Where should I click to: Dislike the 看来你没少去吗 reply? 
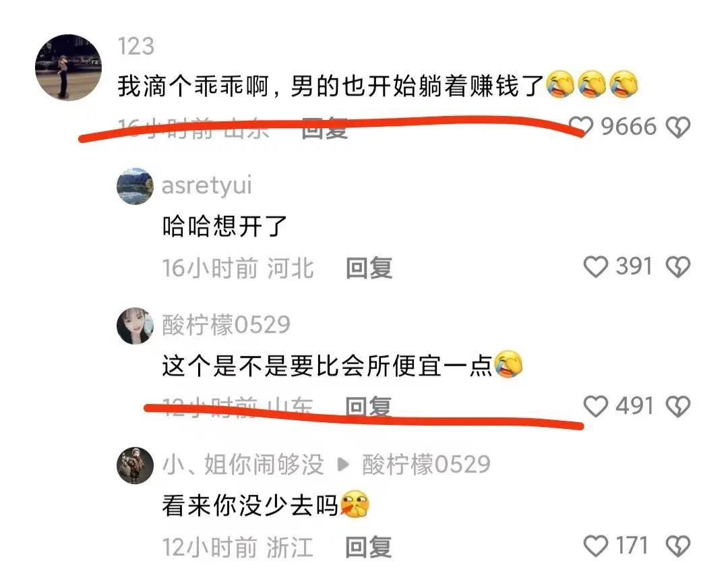[x=678, y=546]
